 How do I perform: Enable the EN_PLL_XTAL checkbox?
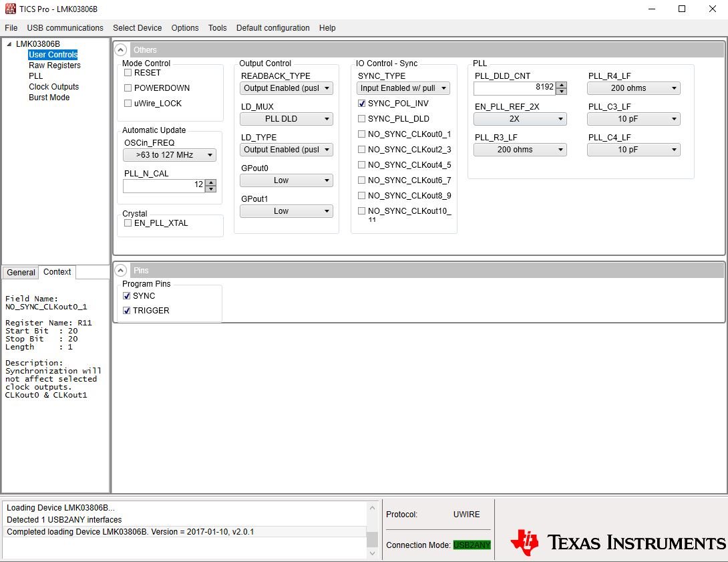coord(128,223)
